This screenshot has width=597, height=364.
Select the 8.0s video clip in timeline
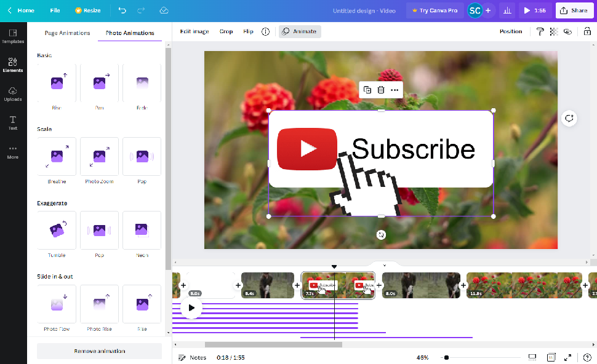click(421, 285)
